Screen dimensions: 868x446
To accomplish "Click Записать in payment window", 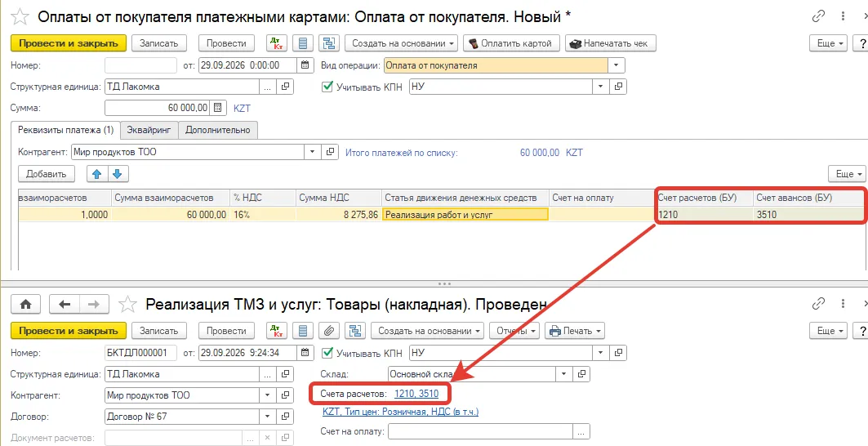I will [x=158, y=43].
